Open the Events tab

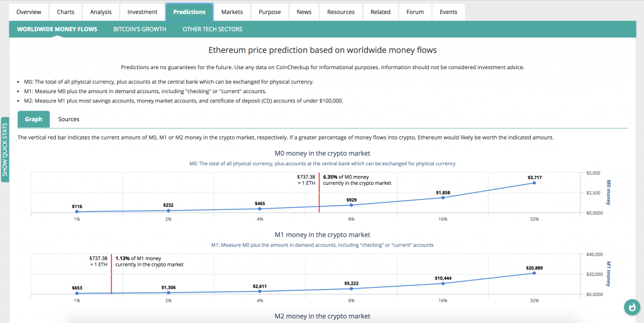[x=448, y=12]
